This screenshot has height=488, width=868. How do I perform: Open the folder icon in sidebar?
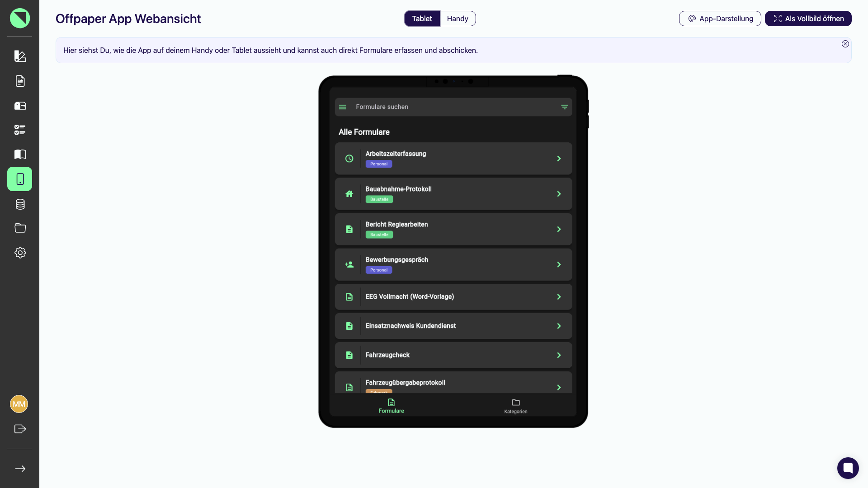point(20,228)
